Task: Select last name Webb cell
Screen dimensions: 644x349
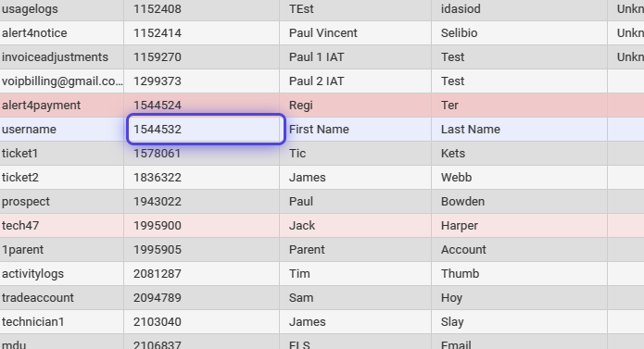Action: pyautogui.click(x=520, y=178)
